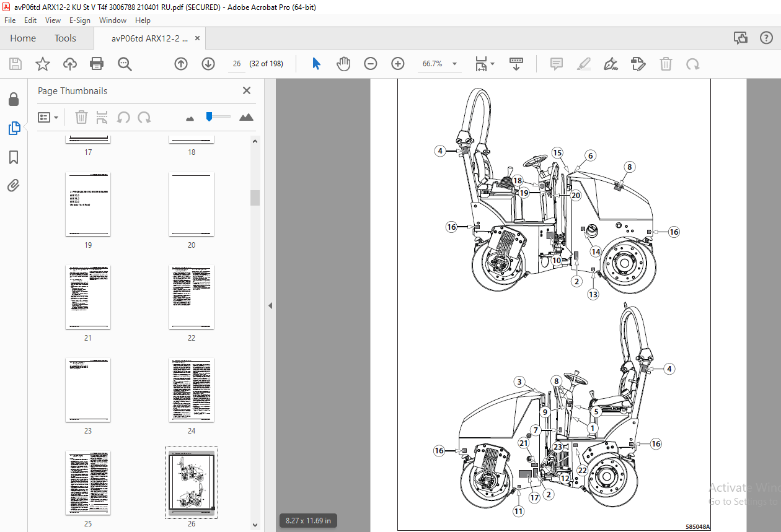
Task: Upload the file to cloud storage
Action: coord(69,63)
